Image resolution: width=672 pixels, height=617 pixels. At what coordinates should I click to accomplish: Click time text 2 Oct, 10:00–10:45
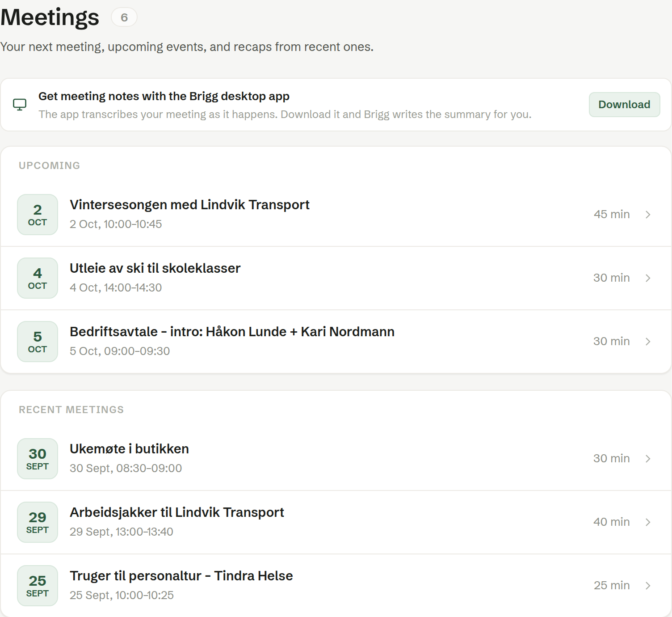116,224
